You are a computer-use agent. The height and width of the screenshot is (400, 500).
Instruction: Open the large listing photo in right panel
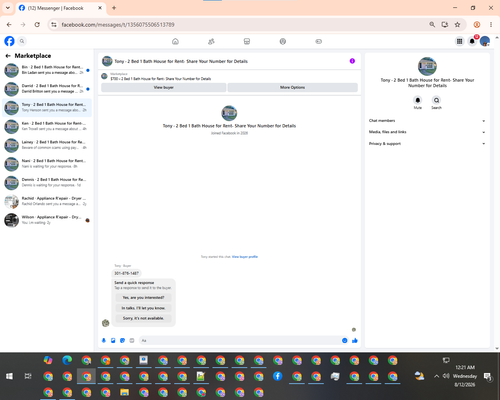[427, 66]
